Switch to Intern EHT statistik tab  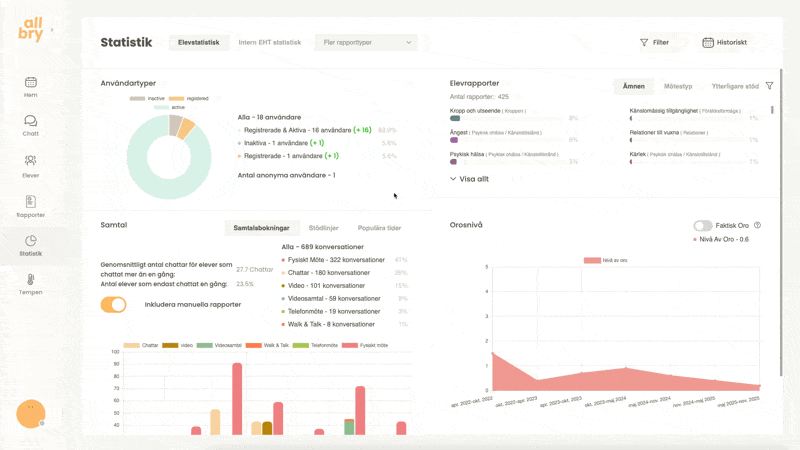point(269,43)
